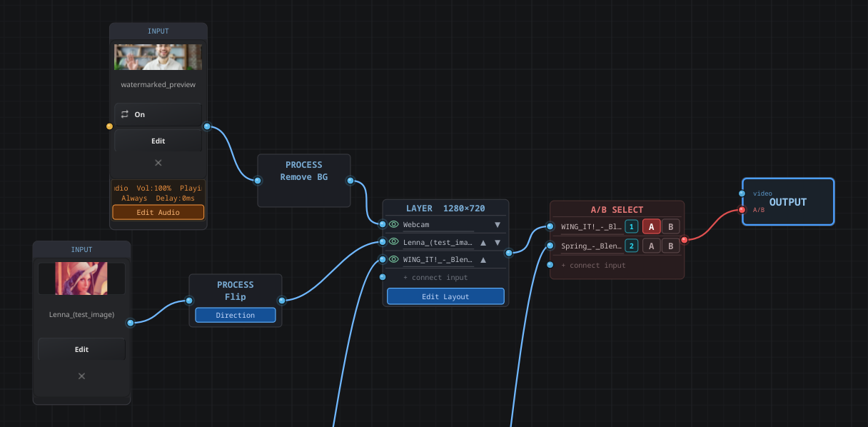The height and width of the screenshot is (427, 868).
Task: Click Edit on the Lenna_(test_image) input
Action: click(81, 349)
